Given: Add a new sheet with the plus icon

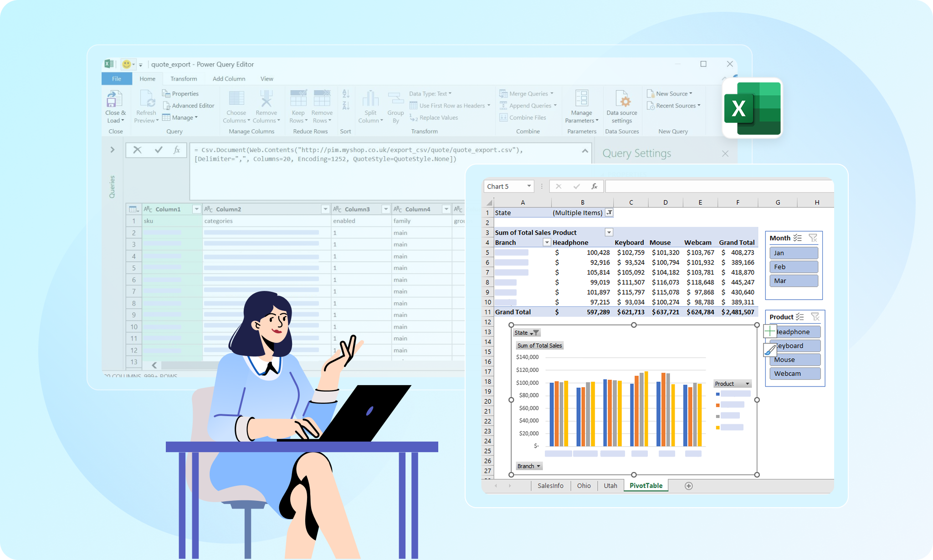Looking at the screenshot, I should click(689, 486).
